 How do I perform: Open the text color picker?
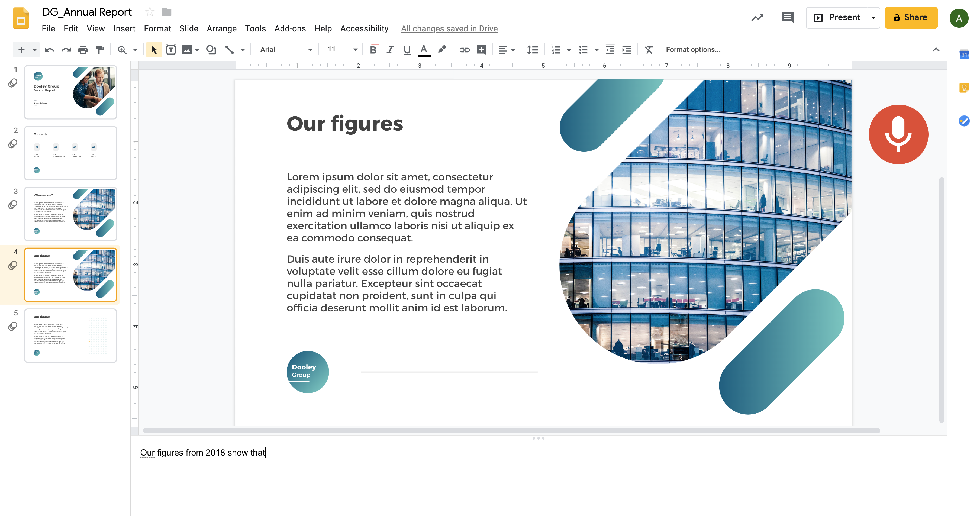click(424, 50)
